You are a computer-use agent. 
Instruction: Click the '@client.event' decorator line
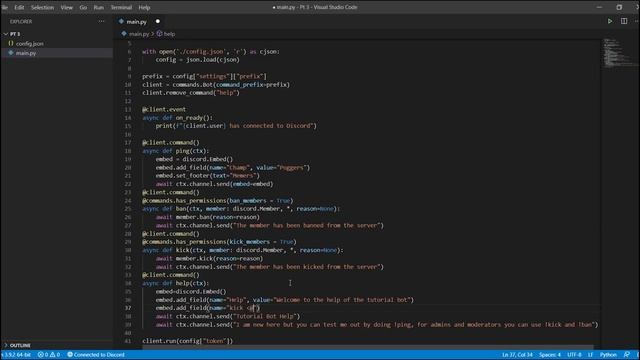pyautogui.click(x=164, y=109)
